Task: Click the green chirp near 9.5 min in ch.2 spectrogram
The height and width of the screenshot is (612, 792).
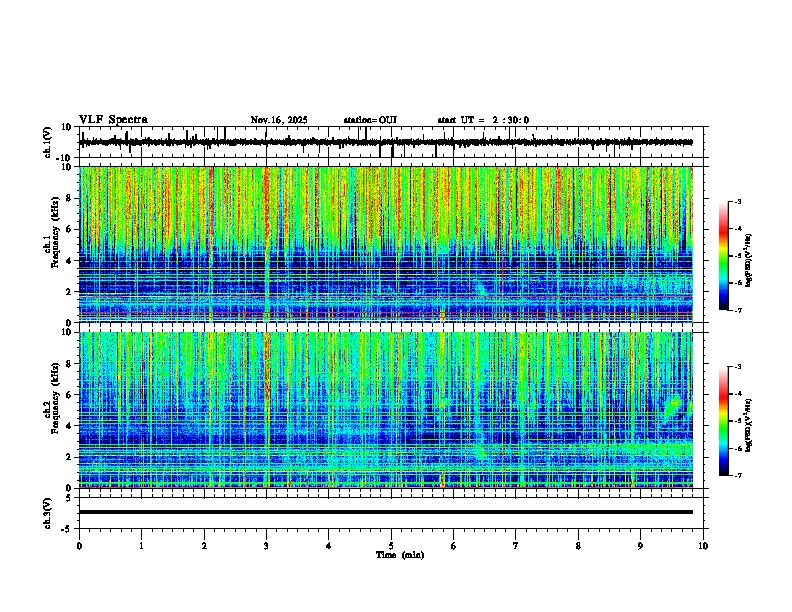Action: (672, 406)
